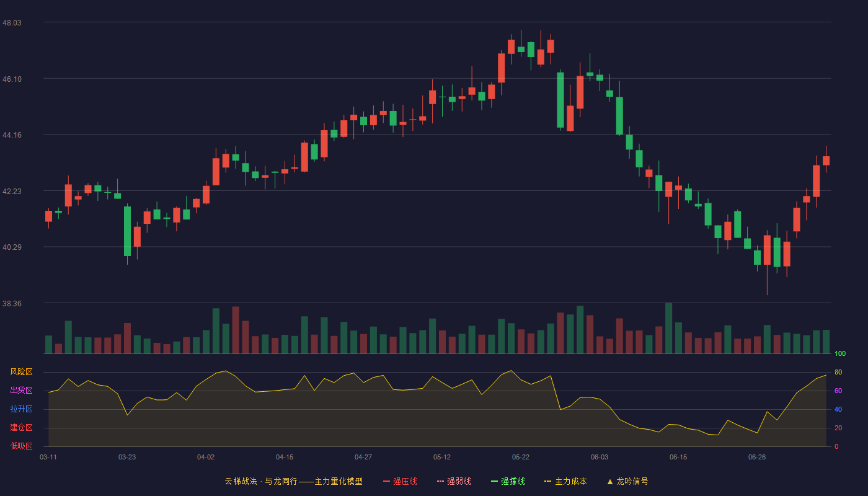
Task: Click the last red candlestick on the chart
Action: pyautogui.click(x=826, y=160)
